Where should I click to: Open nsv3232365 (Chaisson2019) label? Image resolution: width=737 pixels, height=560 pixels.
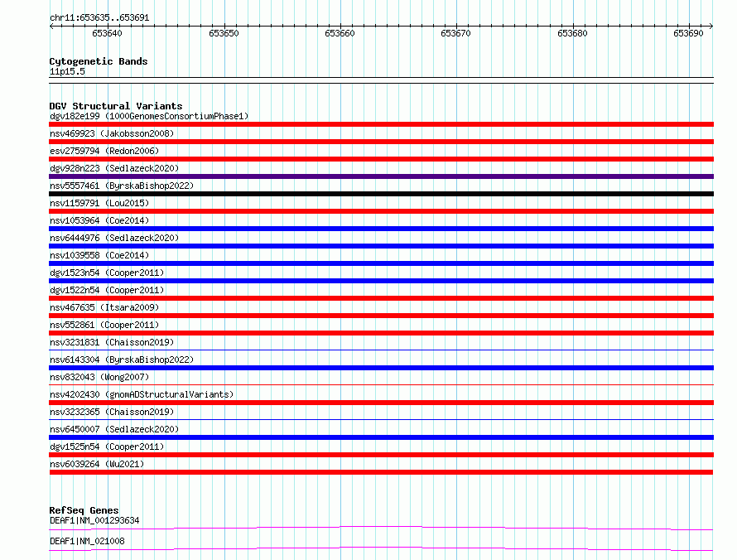point(112,412)
